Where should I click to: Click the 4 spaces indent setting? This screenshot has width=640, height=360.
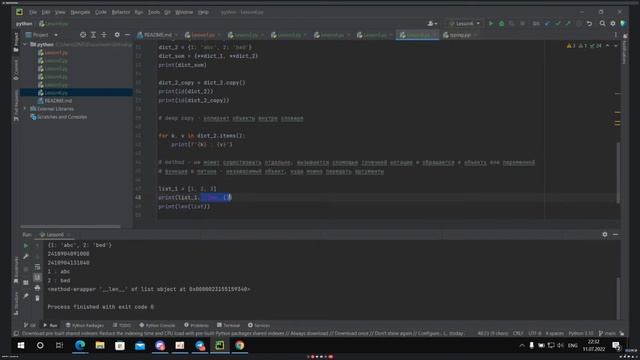(555, 333)
